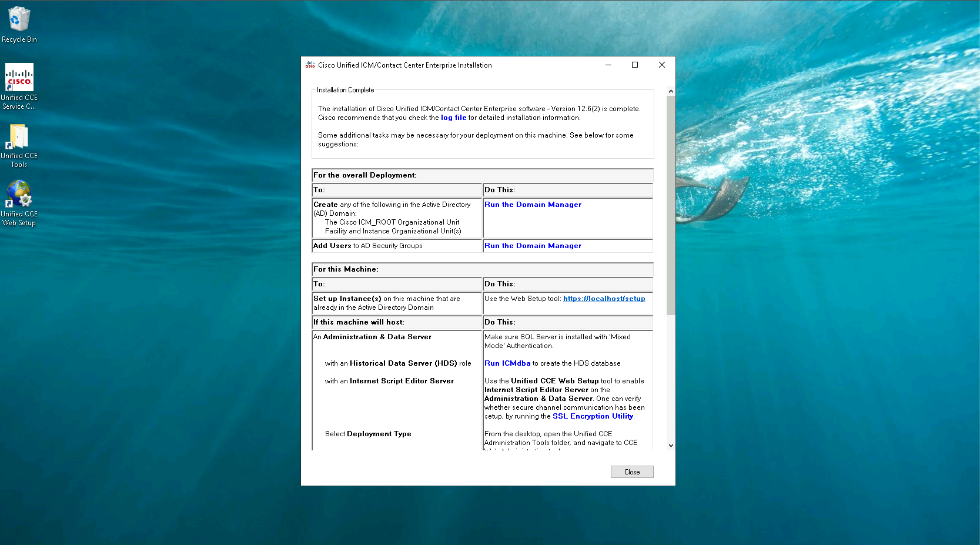Launch Unified CCE Web Setup shortcut
The image size is (980, 545).
pos(19,195)
